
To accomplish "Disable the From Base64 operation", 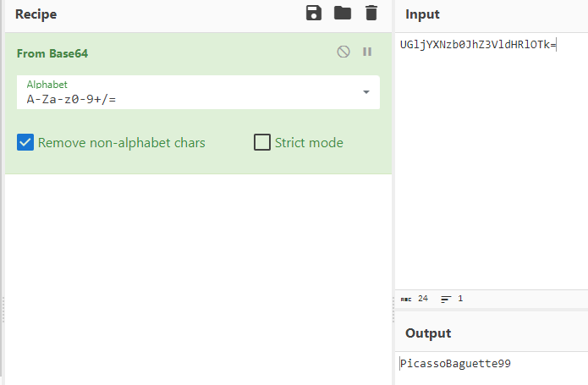I will (343, 52).
